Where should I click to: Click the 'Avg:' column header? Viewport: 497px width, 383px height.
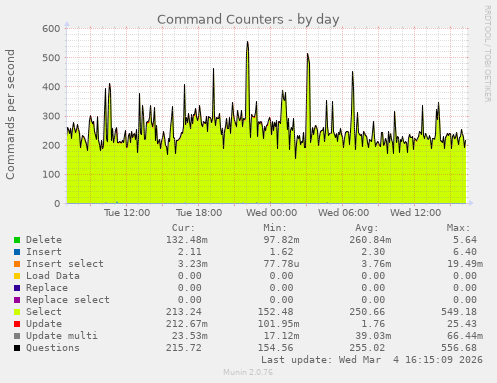coord(367,228)
